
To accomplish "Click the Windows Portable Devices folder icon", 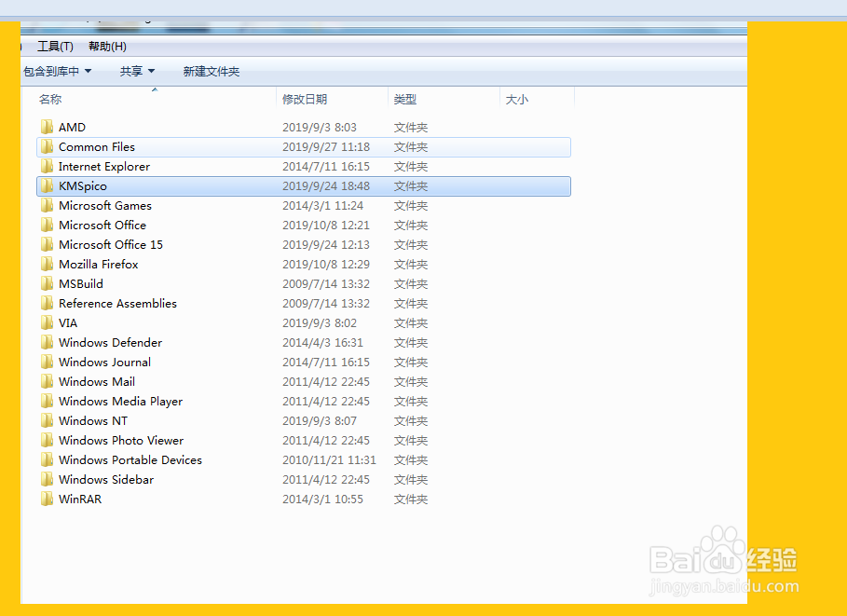I will pyautogui.click(x=47, y=459).
